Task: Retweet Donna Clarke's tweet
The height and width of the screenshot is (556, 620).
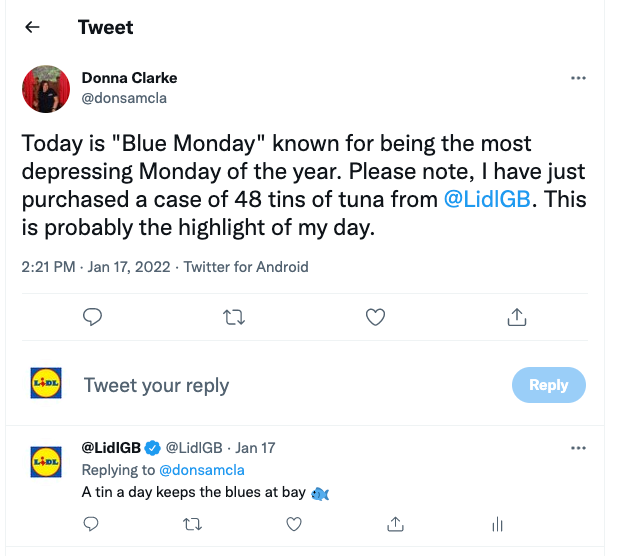Action: (x=233, y=317)
